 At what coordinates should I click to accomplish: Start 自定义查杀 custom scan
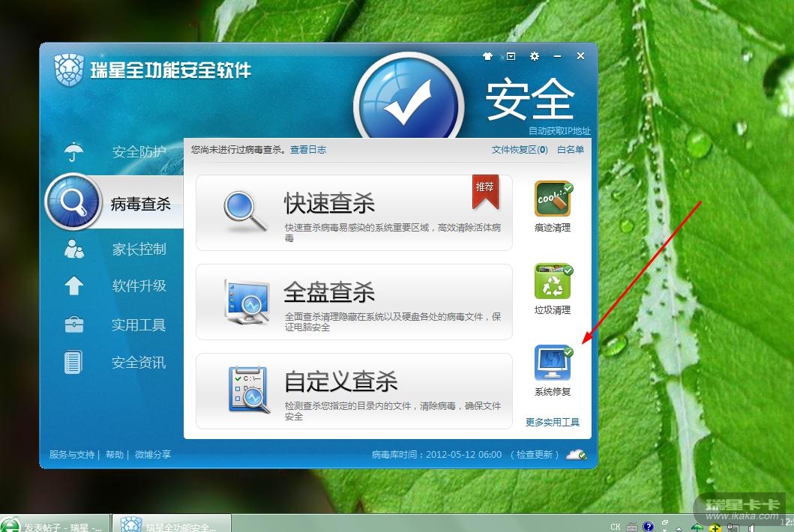354,391
